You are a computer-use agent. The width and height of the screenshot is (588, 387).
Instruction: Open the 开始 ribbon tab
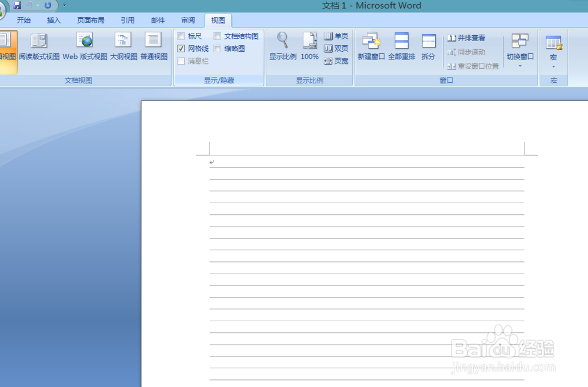[x=24, y=20]
